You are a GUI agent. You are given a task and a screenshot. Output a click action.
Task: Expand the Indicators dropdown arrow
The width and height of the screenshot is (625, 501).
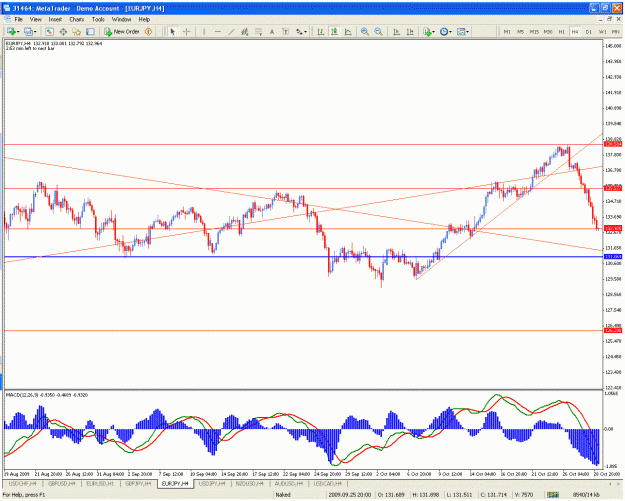(x=434, y=31)
